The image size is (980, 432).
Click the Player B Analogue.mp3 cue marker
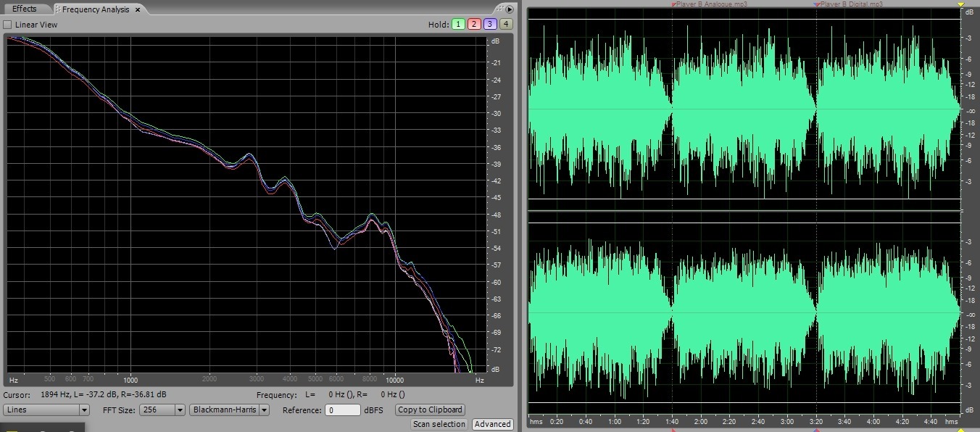710,4
